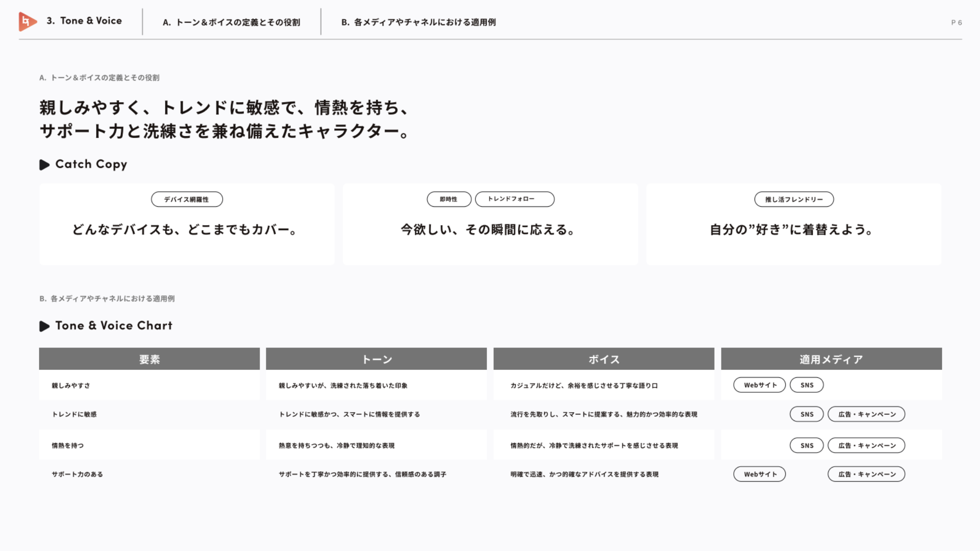Open the A. トーン＆ボイスの定義とその役割 header tab

(231, 22)
